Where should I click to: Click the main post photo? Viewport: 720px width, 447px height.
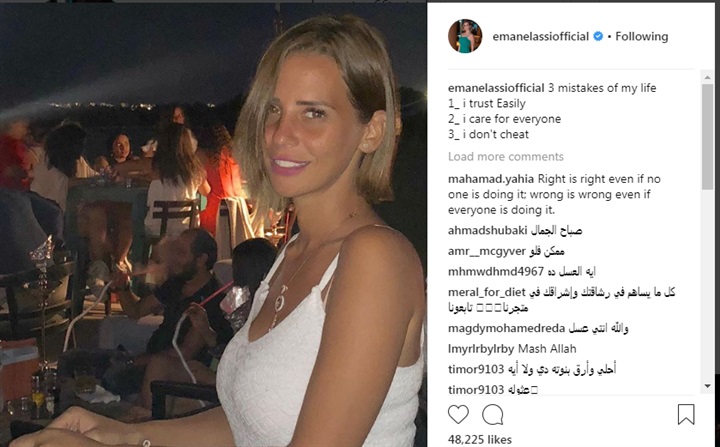pyautogui.click(x=213, y=225)
